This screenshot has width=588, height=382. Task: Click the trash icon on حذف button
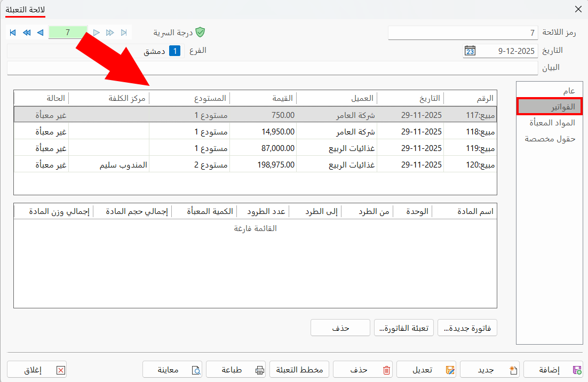tap(386, 369)
